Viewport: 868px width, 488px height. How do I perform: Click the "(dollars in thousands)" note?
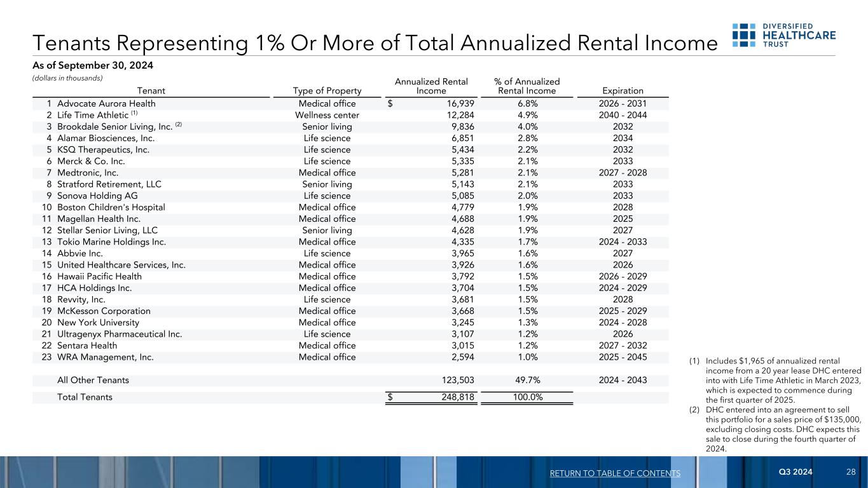[68, 78]
